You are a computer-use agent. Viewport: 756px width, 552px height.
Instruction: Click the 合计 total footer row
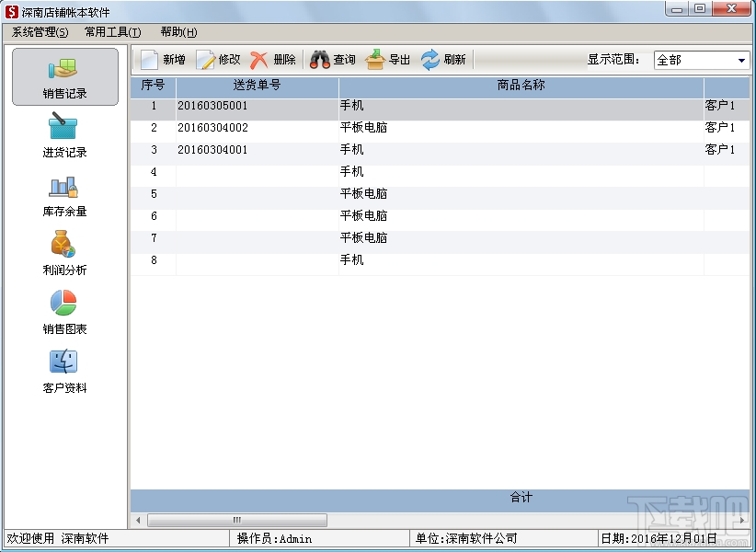(441, 500)
